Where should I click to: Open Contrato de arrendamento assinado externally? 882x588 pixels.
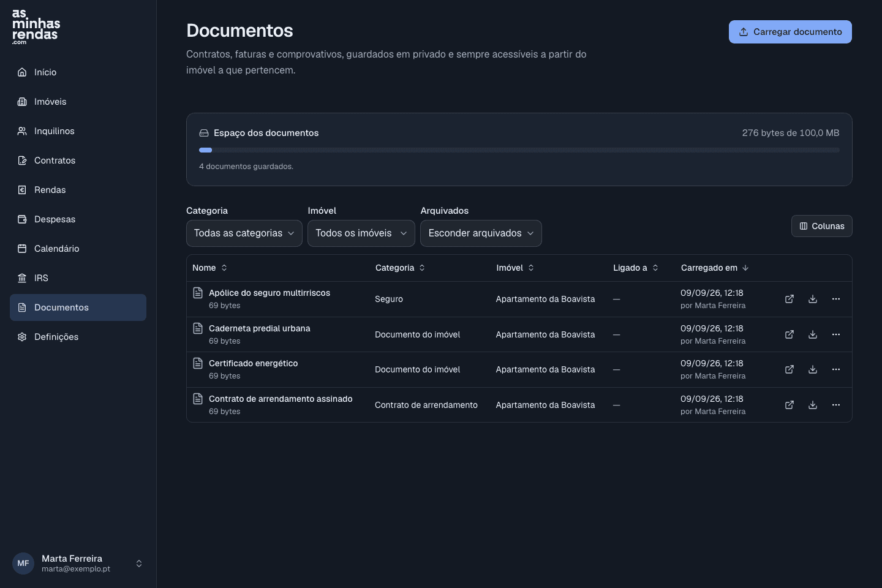pos(790,405)
